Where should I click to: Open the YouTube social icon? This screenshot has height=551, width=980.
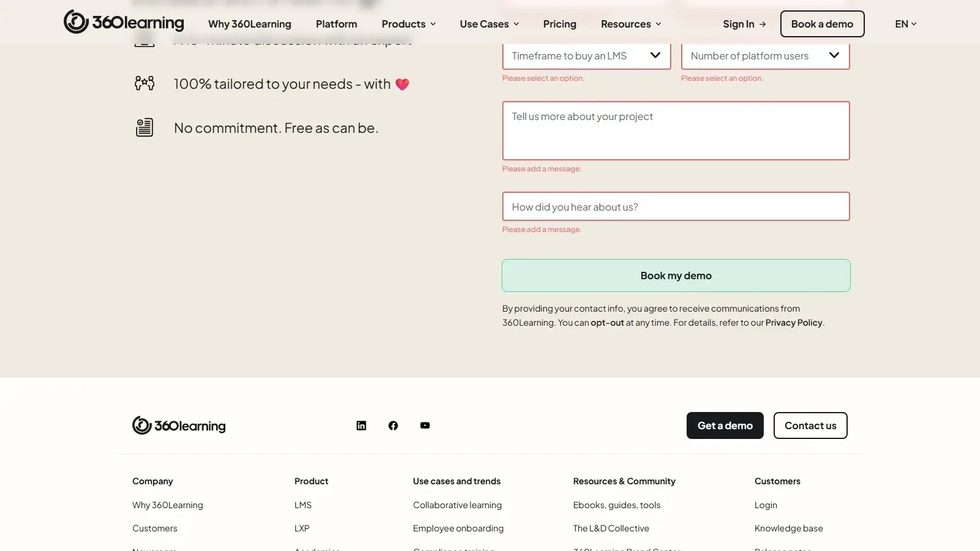[x=425, y=425]
